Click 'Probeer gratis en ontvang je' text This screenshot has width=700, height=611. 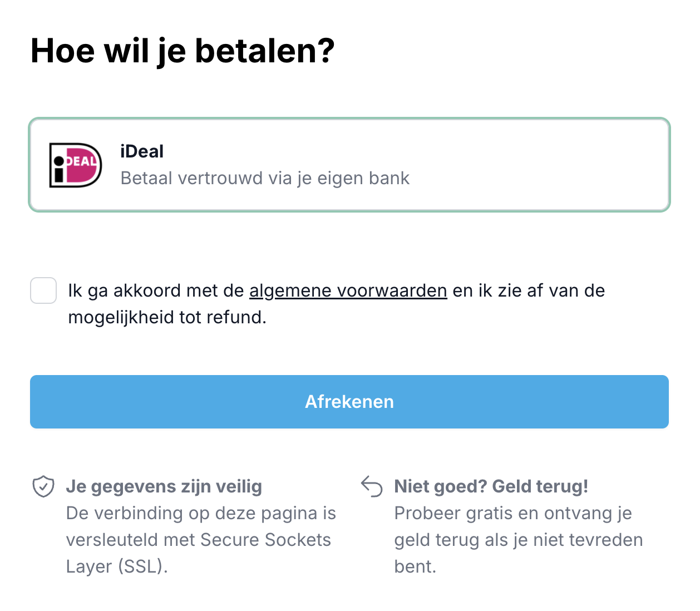tap(512, 513)
